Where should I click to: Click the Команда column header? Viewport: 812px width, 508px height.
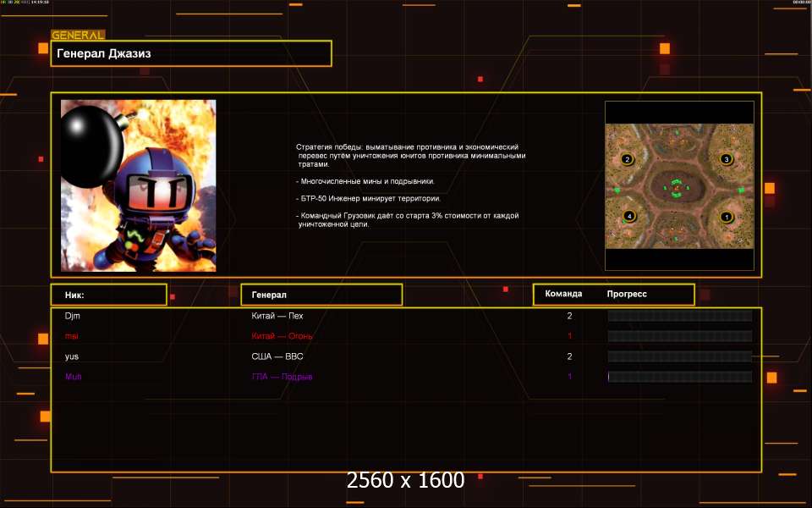(x=563, y=294)
